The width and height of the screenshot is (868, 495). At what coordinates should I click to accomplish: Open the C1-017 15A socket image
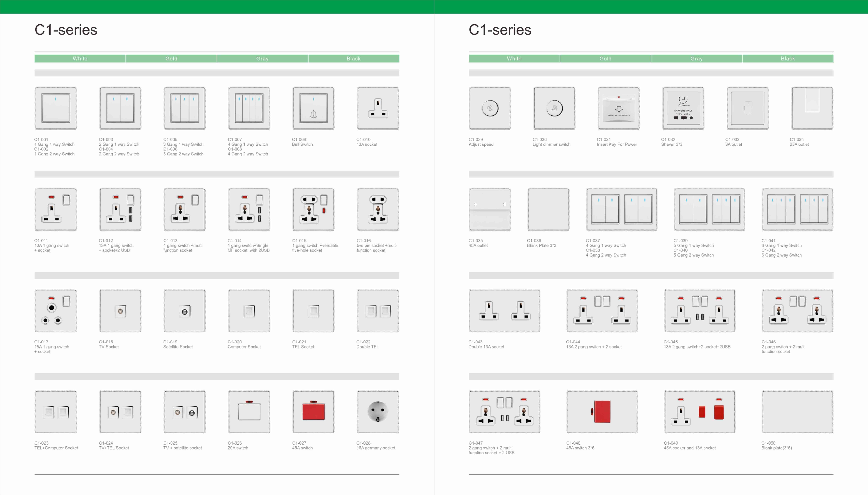click(56, 311)
